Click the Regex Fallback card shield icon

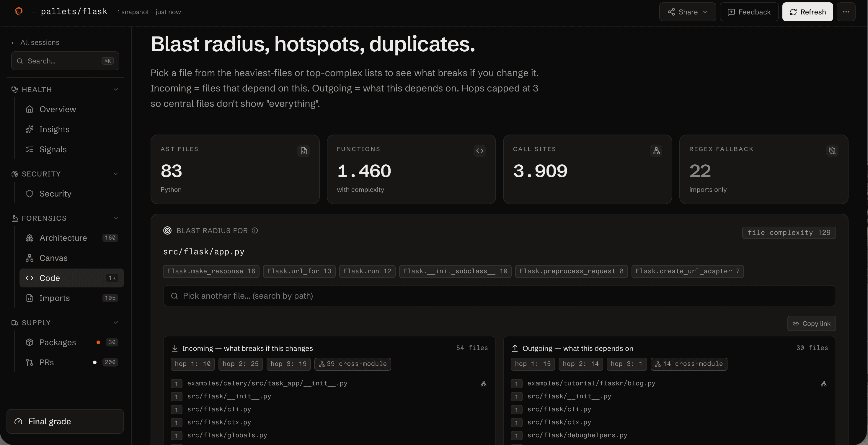tap(832, 150)
